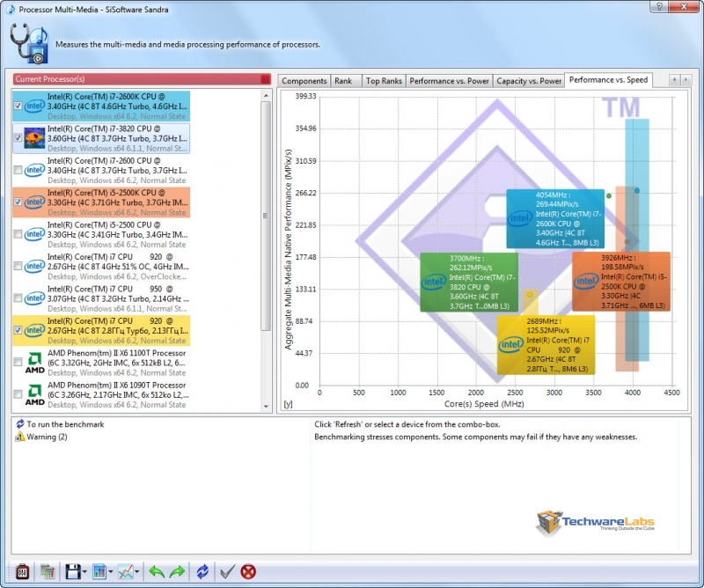Click refresh icon beside To run the benchmark
This screenshot has height=588, width=704.
[x=19, y=424]
